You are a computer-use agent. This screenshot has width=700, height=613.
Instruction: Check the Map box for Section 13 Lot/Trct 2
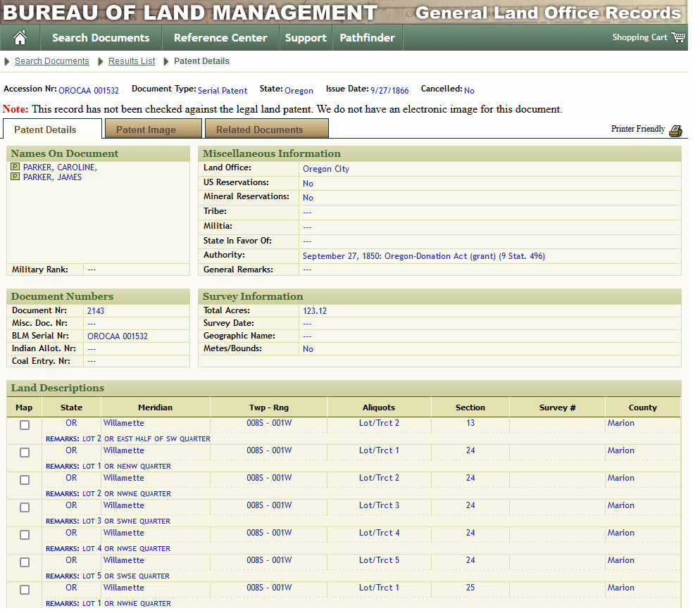click(25, 425)
